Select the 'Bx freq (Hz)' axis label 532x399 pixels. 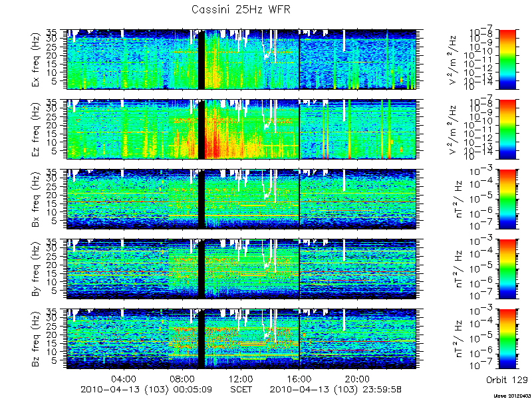37,199
